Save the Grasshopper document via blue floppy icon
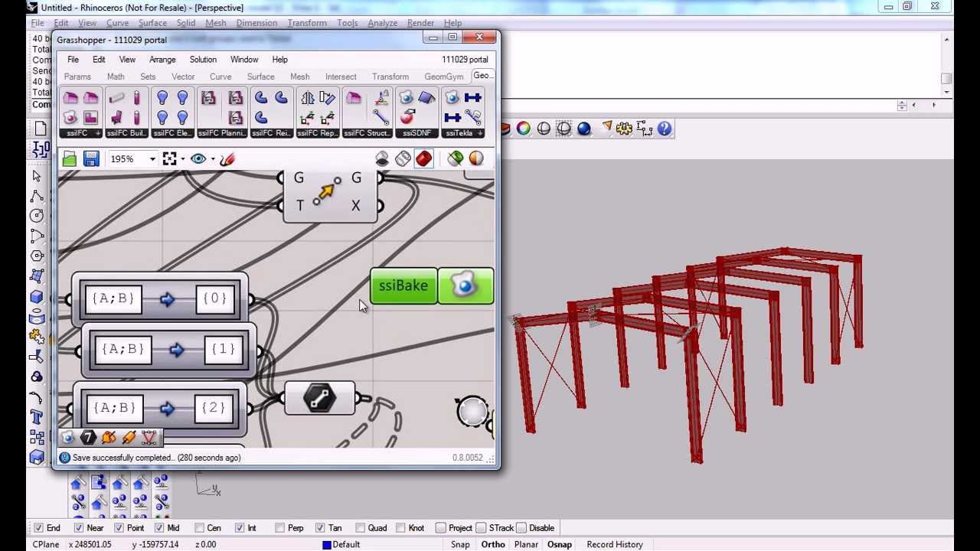The image size is (980, 551). [91, 159]
